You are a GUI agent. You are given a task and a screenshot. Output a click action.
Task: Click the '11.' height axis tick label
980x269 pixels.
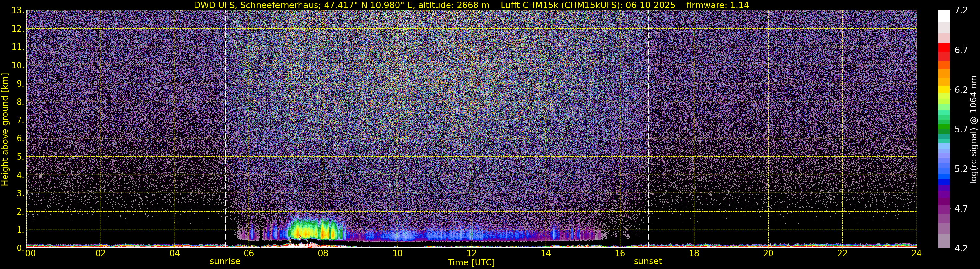[x=18, y=47]
